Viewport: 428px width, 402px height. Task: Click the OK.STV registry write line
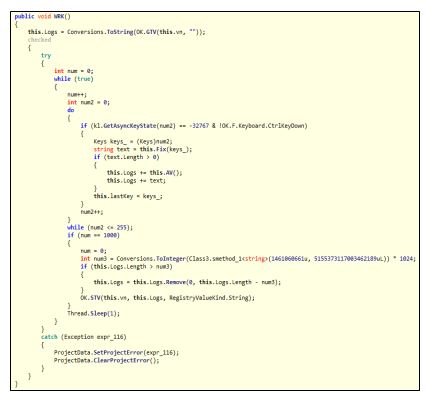(167, 298)
